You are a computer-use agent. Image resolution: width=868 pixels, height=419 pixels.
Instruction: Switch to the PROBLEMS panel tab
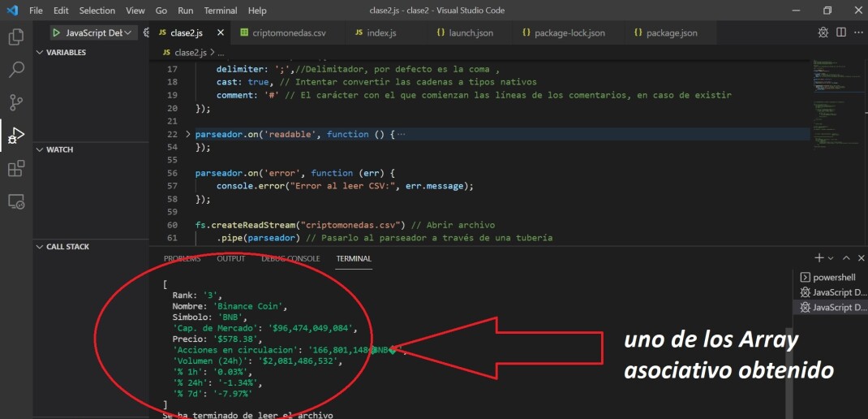tap(183, 258)
